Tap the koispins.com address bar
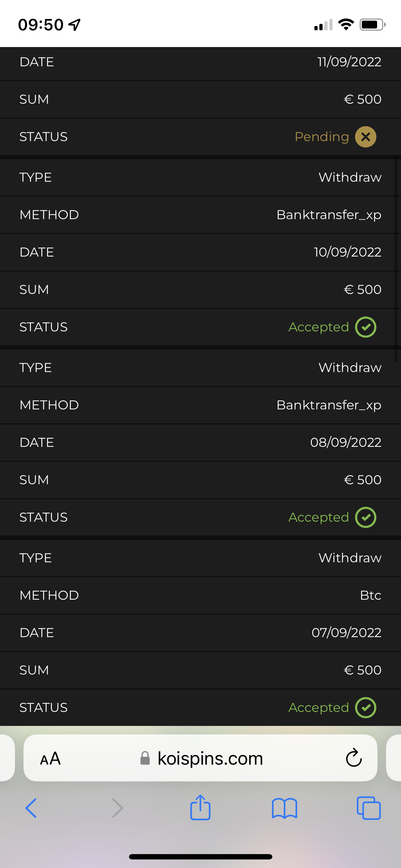401x868 pixels. (x=210, y=758)
